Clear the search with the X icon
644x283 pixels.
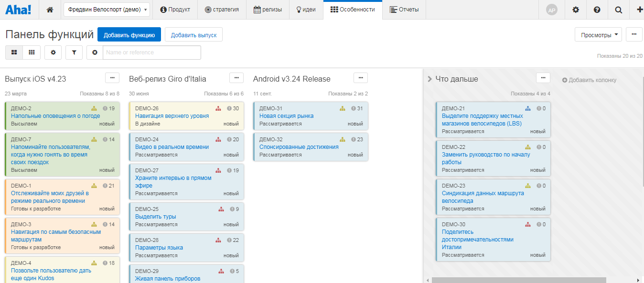[95, 52]
